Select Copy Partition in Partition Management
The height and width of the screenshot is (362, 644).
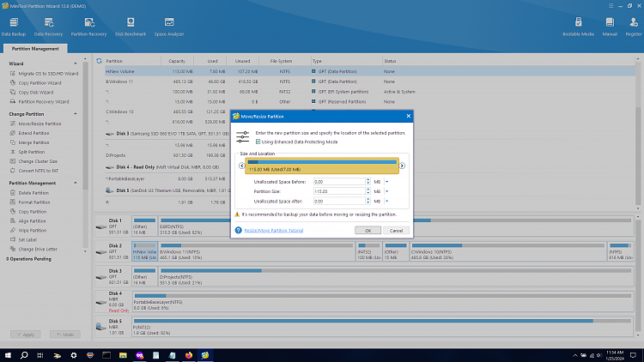click(x=28, y=212)
